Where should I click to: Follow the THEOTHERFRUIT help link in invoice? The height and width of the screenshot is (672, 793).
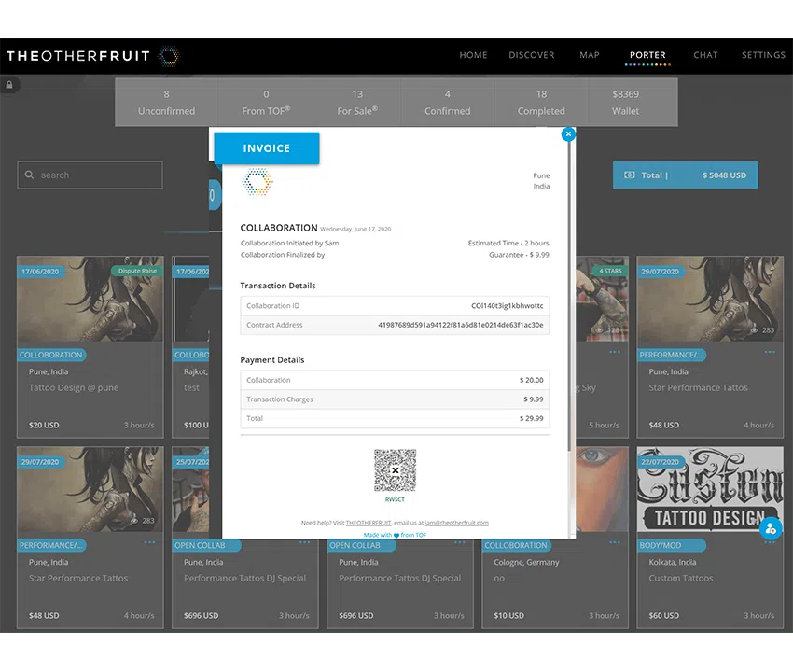pyautogui.click(x=369, y=523)
